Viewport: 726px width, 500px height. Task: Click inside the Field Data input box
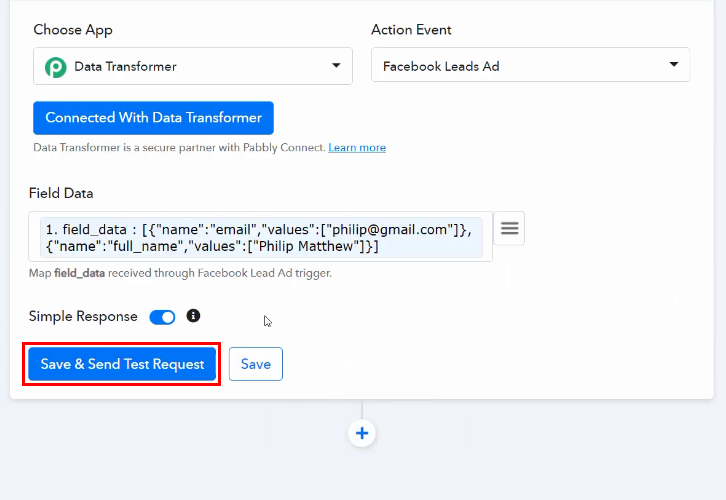(260, 237)
